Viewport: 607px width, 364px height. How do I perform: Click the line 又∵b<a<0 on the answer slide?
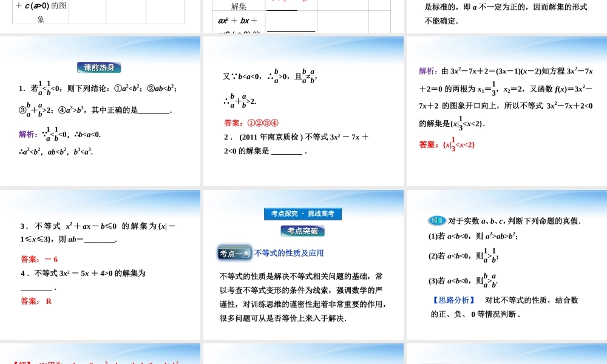[270, 76]
